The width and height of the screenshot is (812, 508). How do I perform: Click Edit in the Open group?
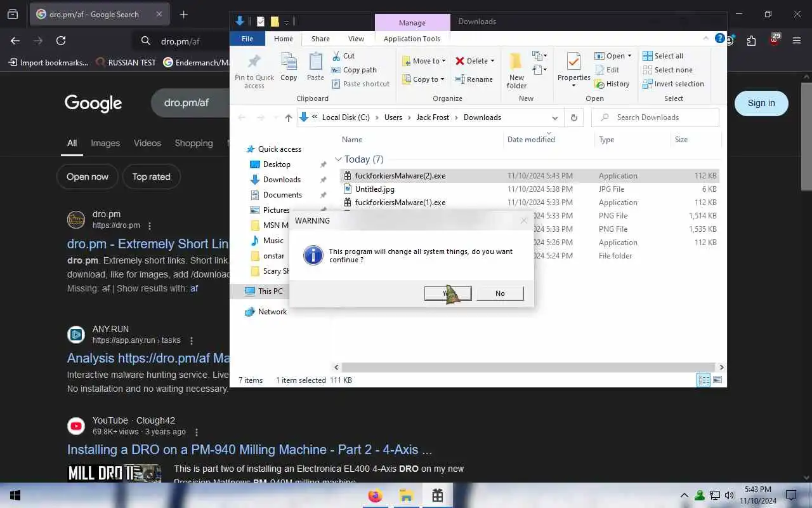coord(606,70)
